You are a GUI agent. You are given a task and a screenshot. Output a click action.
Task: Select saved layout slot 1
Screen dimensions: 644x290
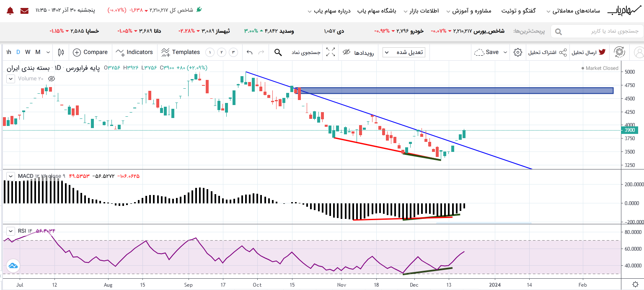point(210,52)
